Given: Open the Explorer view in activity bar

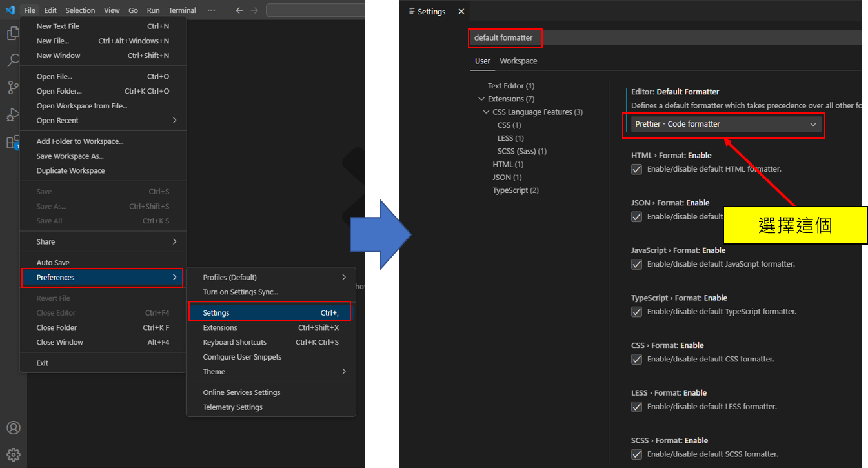Looking at the screenshot, I should (x=12, y=34).
